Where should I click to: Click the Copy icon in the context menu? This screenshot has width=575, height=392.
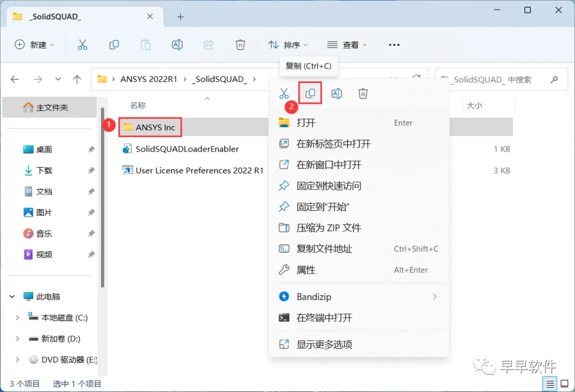[310, 94]
